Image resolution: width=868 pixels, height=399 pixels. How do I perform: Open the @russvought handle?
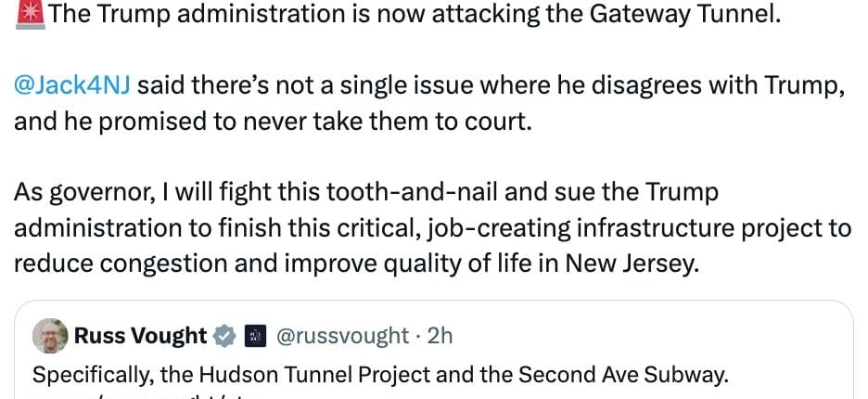pos(342,335)
